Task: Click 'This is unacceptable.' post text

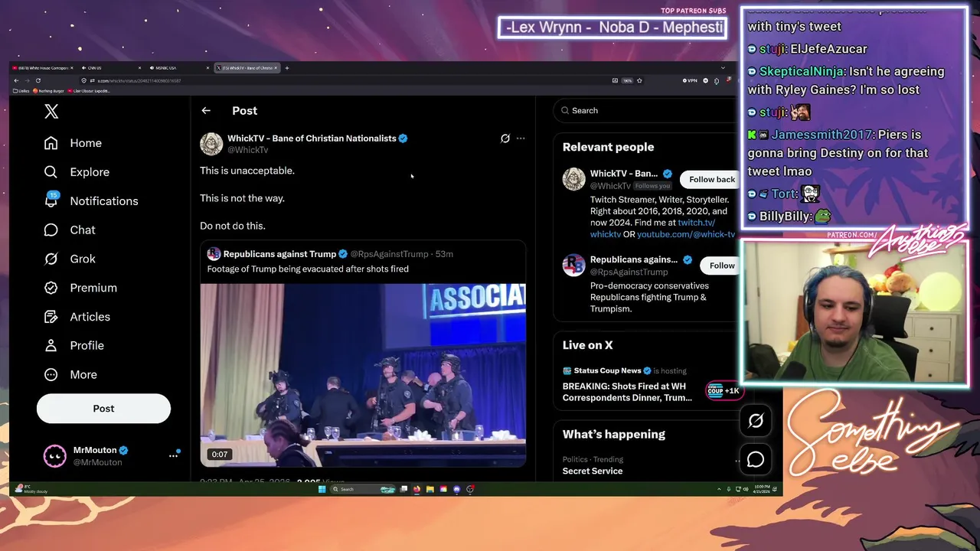Action: pyautogui.click(x=247, y=171)
